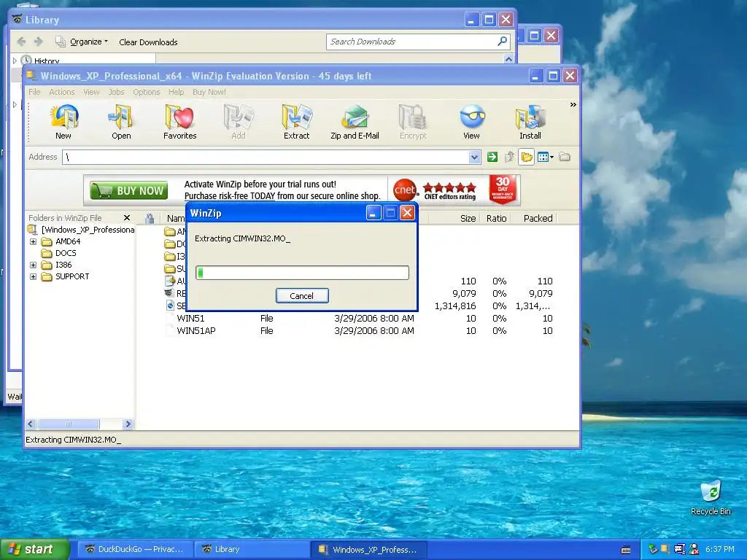
Task: Select the AMD64 folder in tree
Action: pyautogui.click(x=61, y=241)
